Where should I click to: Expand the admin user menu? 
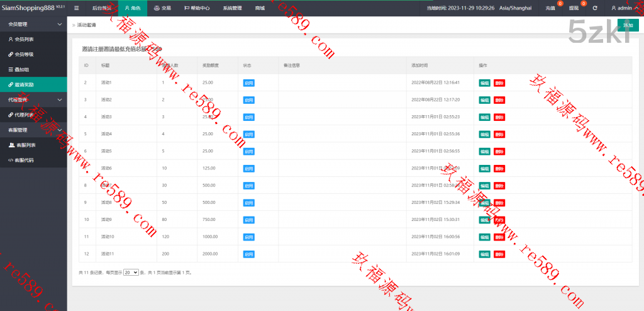(x=625, y=8)
